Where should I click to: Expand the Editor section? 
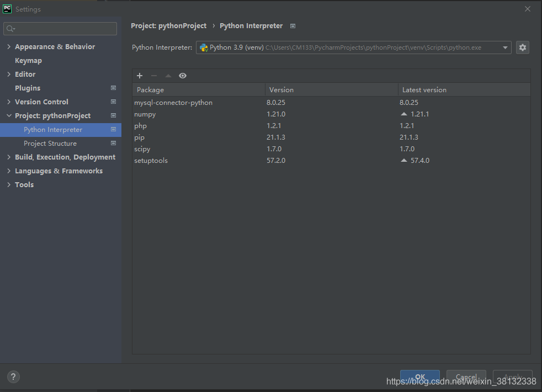[9, 75]
